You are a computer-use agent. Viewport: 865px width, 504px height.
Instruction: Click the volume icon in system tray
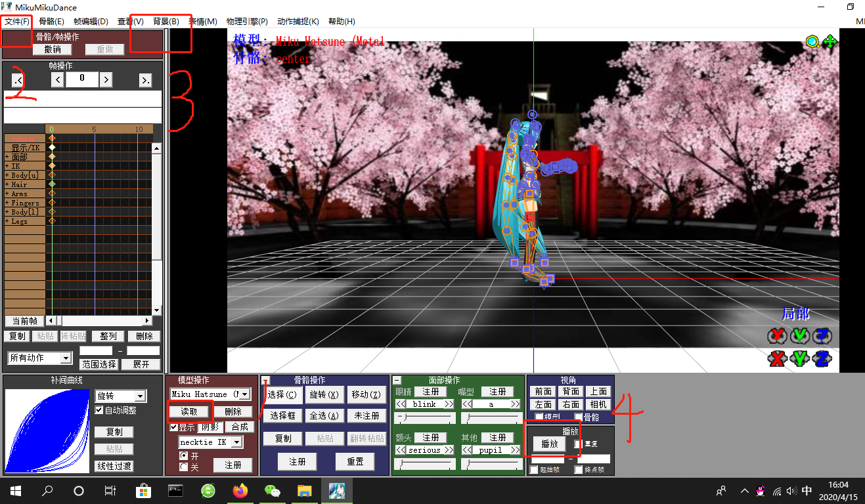pos(791,491)
